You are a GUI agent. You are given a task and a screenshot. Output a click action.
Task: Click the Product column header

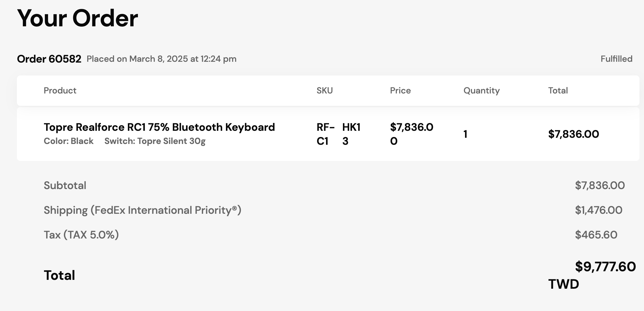60,91
